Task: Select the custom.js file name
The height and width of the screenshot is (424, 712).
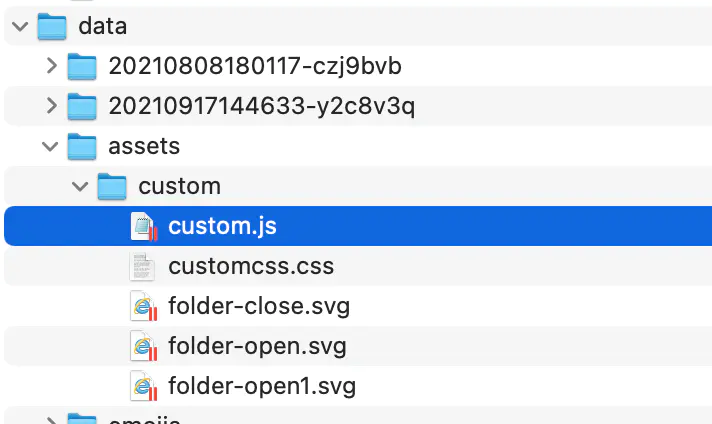Action: (222, 226)
